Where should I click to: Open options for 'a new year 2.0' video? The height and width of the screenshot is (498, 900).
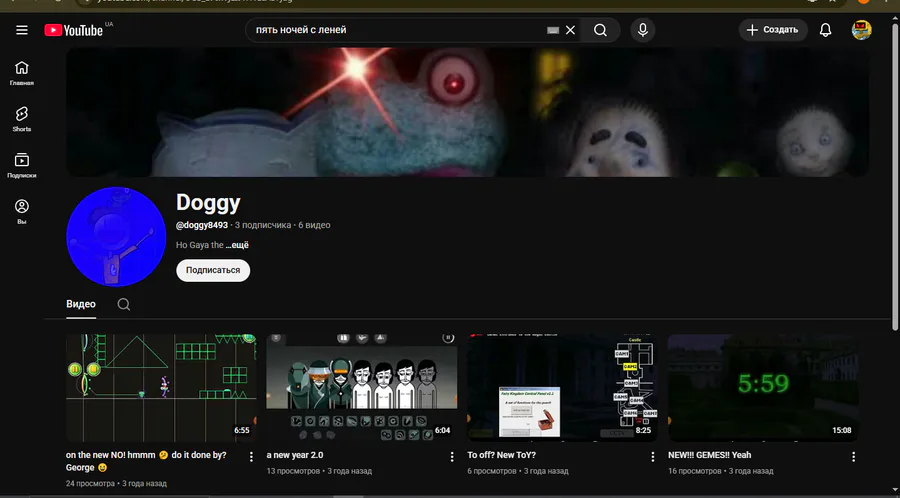[452, 457]
